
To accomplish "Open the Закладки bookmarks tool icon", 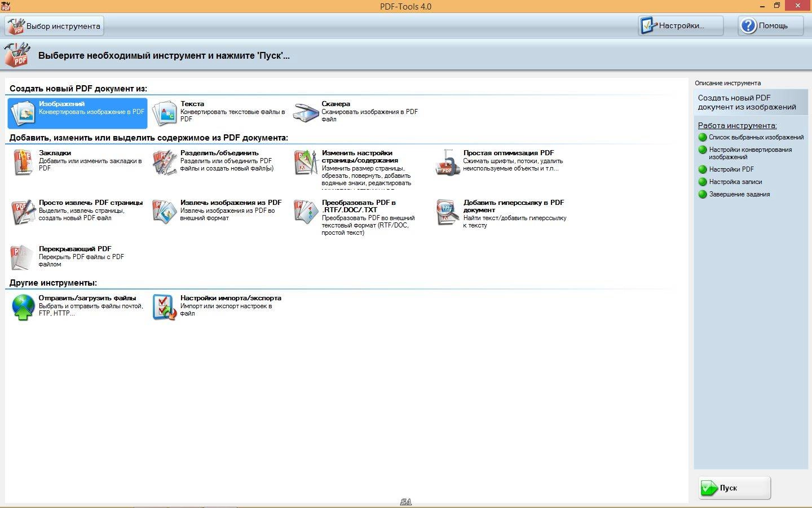I will (23, 163).
